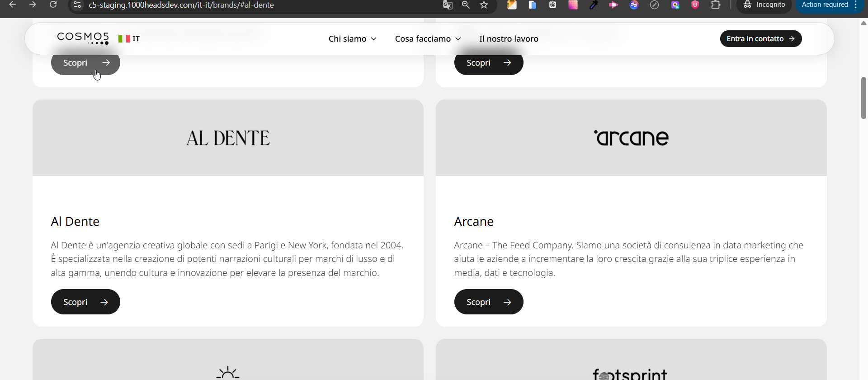Click the "Arcane" card heading
The height and width of the screenshot is (380, 868).
coord(474,221)
